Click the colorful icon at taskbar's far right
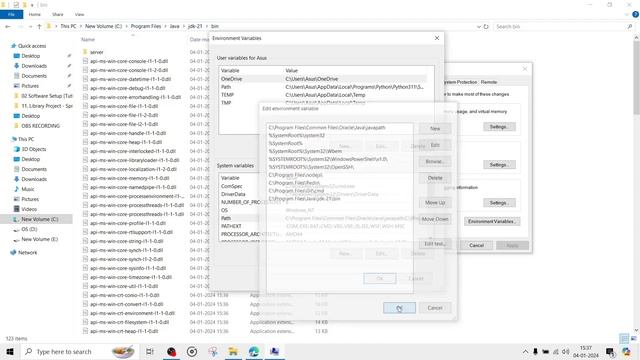Image resolution: width=640 pixels, height=360 pixels. 626,351
